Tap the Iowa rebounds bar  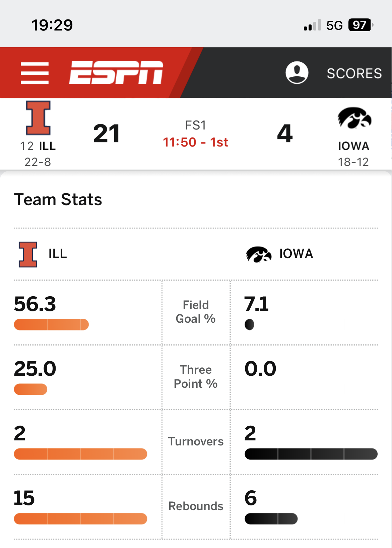[x=271, y=519]
